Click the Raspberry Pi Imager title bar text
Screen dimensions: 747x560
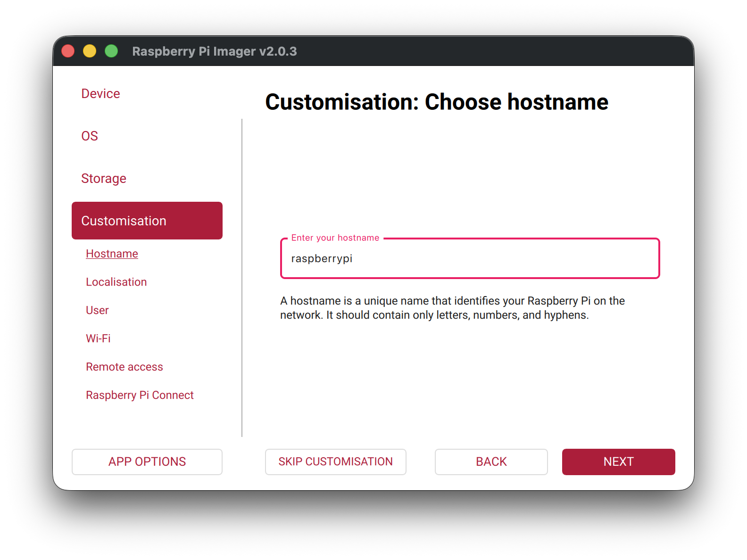[215, 51]
